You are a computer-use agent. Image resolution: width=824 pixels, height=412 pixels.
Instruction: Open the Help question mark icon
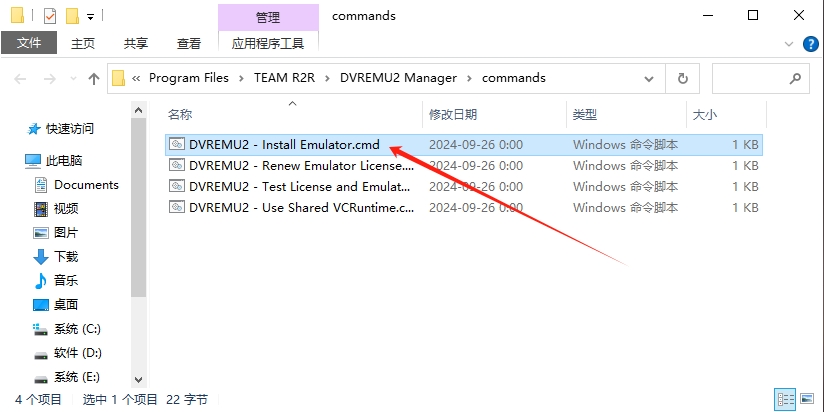click(810, 44)
